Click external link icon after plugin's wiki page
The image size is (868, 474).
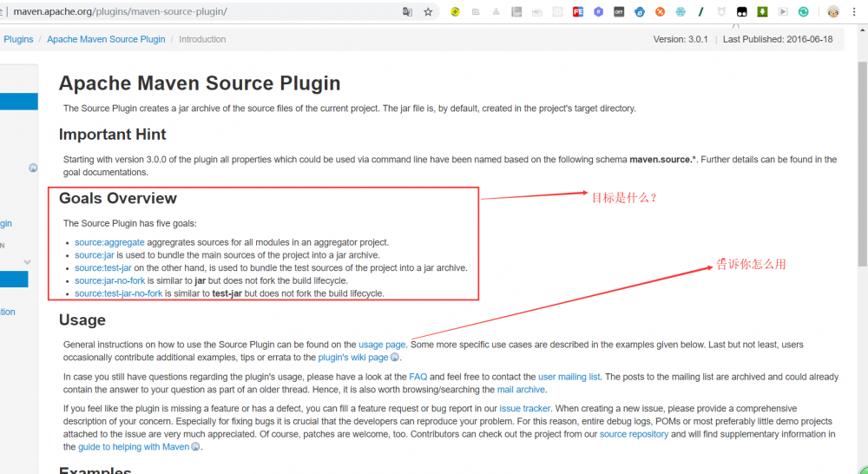click(x=395, y=357)
